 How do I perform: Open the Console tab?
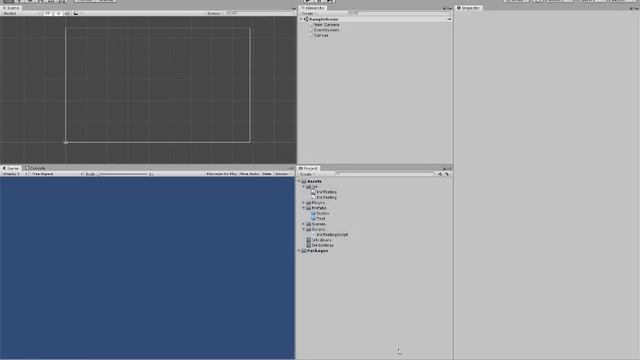(36, 168)
